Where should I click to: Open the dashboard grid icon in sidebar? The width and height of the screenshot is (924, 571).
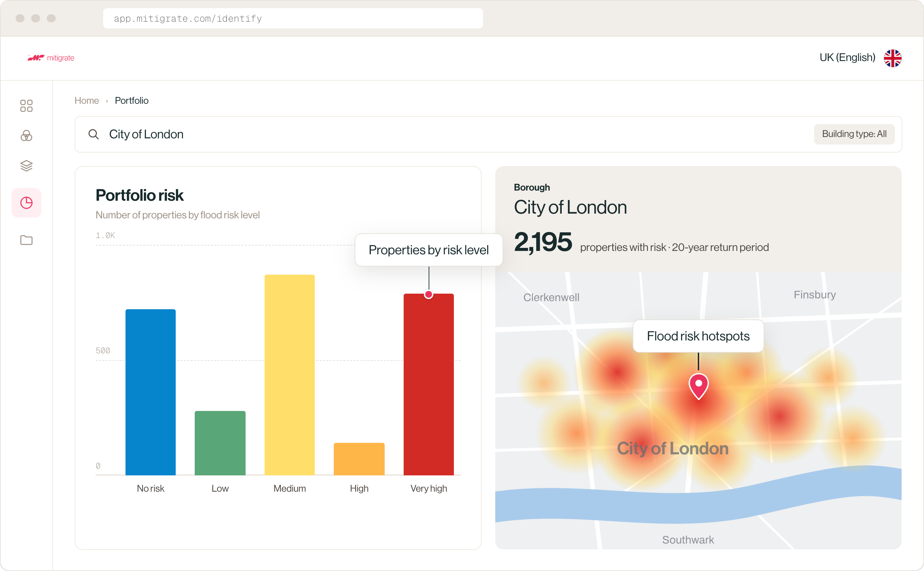point(26,106)
